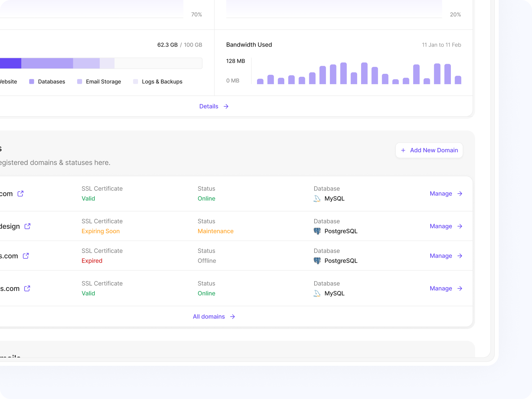
Task: Click the MySQL icon in the last domain row
Action: point(317,293)
